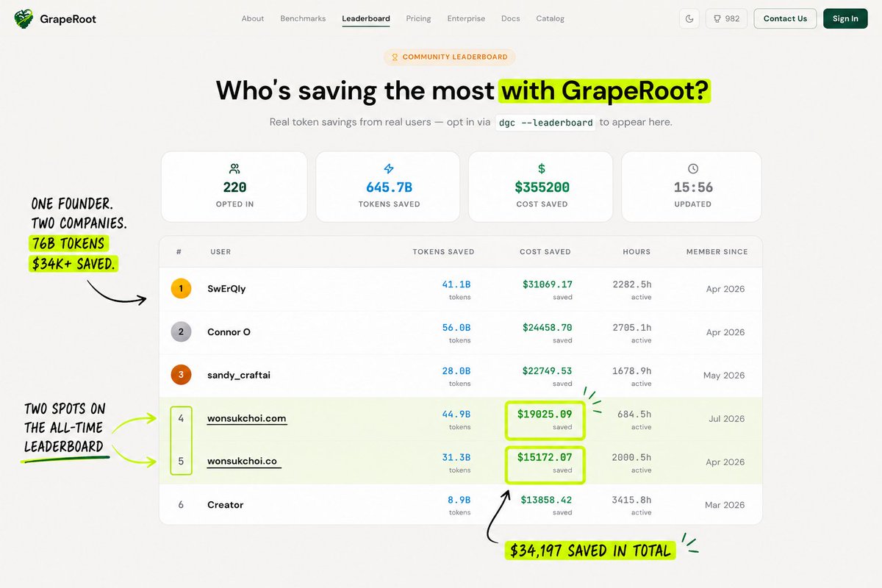
Task: Toggle dark mode moon icon
Action: (689, 18)
